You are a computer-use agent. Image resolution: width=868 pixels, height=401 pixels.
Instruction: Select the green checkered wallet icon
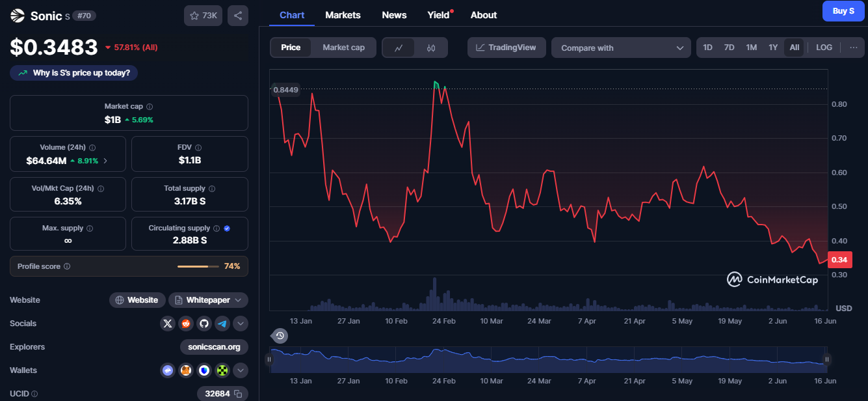[222, 370]
